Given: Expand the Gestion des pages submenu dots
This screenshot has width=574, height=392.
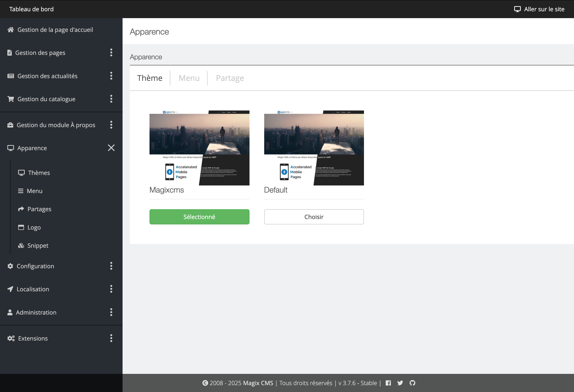Looking at the screenshot, I should (111, 53).
